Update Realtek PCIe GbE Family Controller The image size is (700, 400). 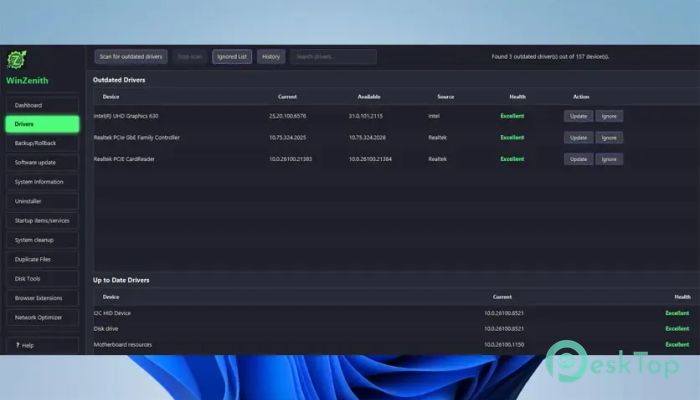coord(578,138)
